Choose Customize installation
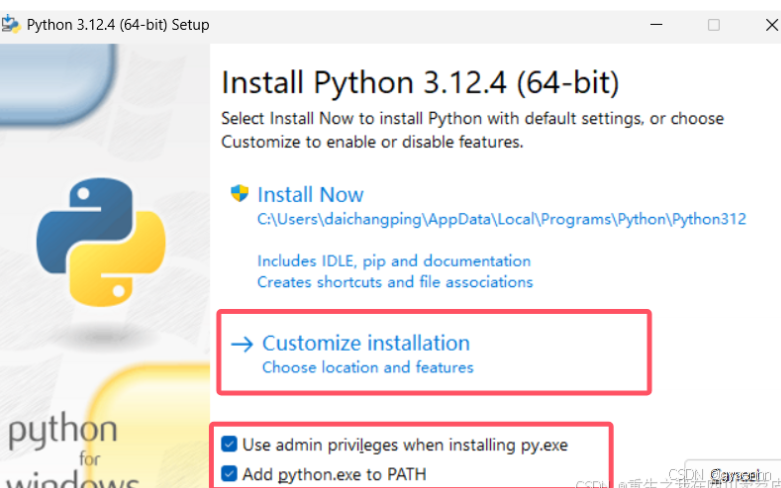Image resolution: width=781 pixels, height=488 pixels. click(x=366, y=343)
